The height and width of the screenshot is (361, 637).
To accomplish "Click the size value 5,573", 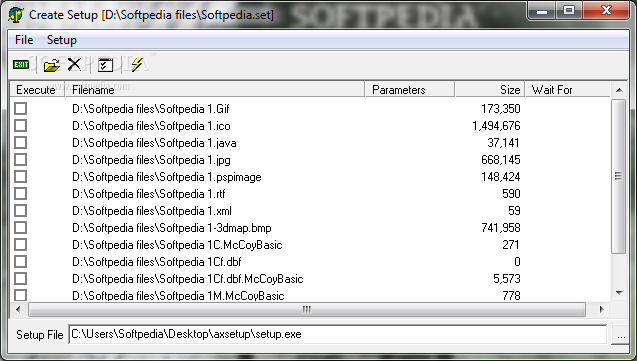I will click(507, 279).
